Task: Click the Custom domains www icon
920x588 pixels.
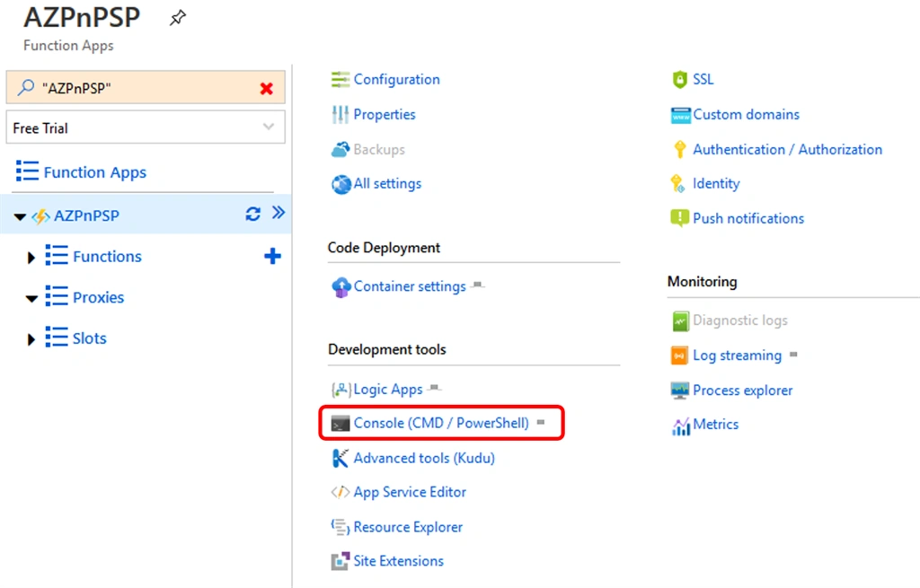Action: [x=681, y=115]
